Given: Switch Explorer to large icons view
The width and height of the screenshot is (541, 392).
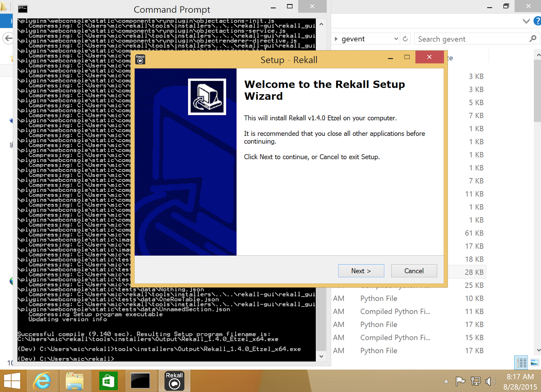Looking at the screenshot, I should (535, 362).
